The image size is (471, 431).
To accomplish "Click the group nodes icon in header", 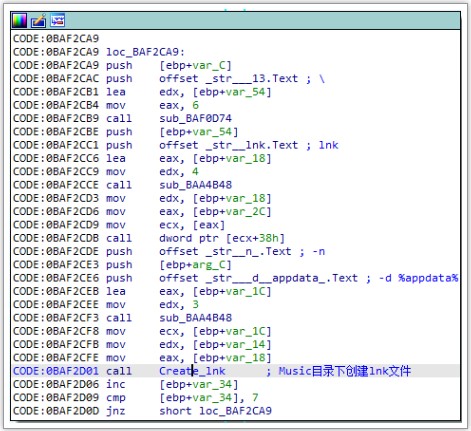I will 58,21.
